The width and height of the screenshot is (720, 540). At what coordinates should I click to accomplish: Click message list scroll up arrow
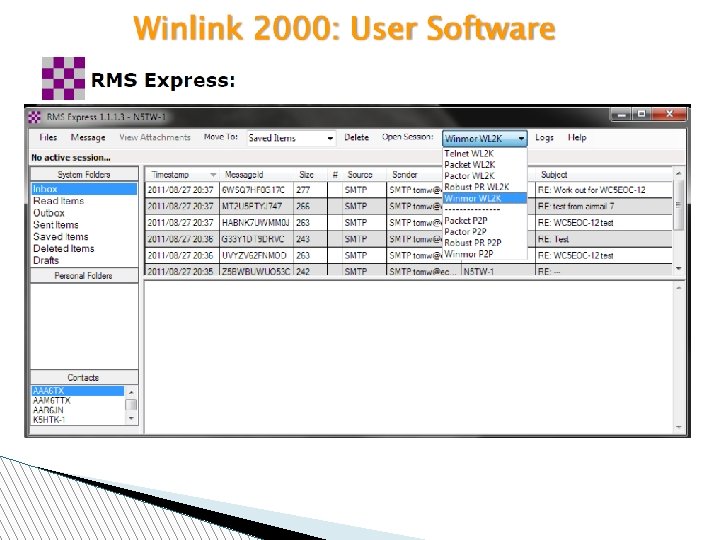pos(678,174)
